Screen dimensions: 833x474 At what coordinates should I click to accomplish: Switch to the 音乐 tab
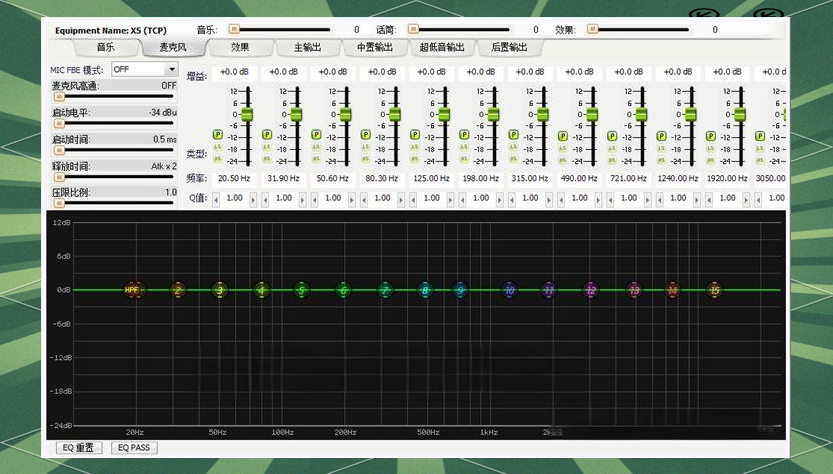pyautogui.click(x=105, y=47)
